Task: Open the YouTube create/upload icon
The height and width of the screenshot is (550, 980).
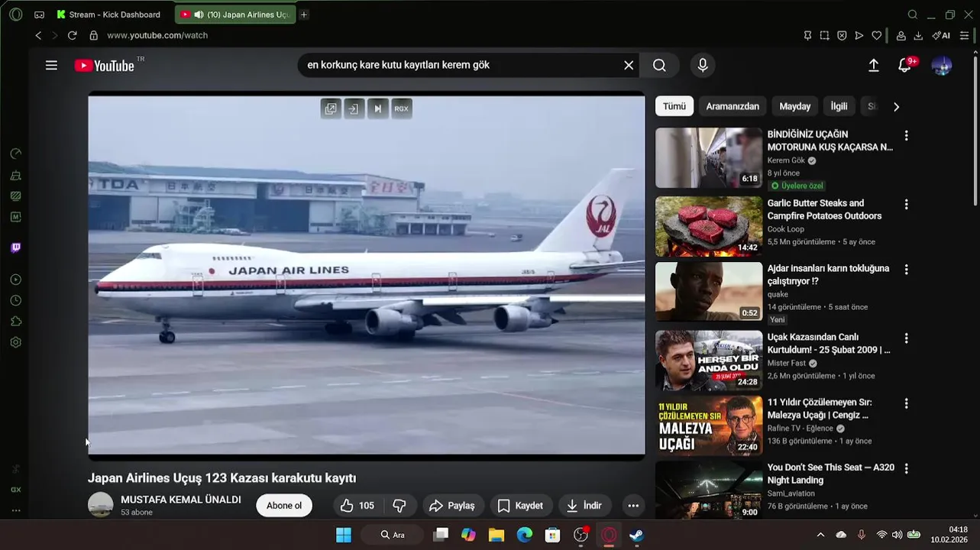Action: click(874, 66)
